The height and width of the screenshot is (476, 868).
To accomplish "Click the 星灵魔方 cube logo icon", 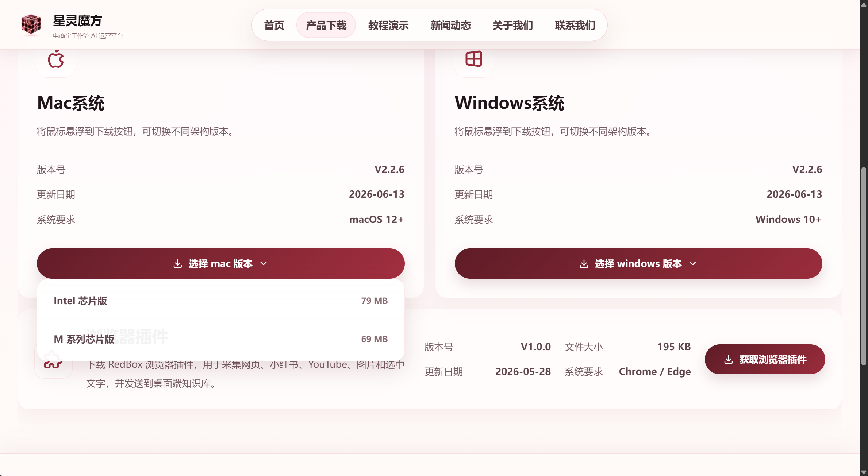I will click(31, 24).
